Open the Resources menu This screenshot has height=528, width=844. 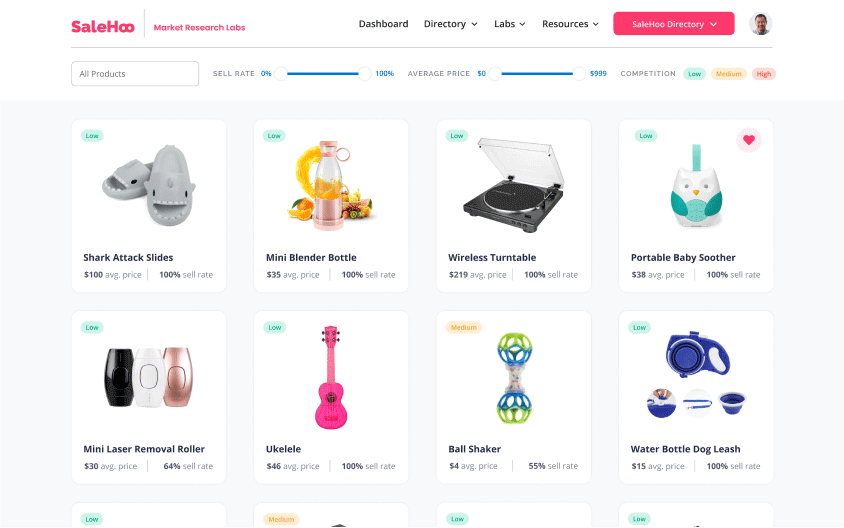click(x=571, y=24)
